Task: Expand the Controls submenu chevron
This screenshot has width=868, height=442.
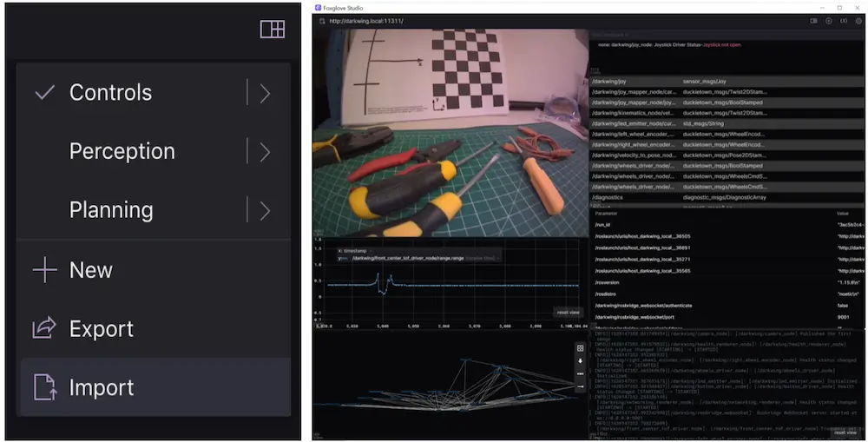Action: pyautogui.click(x=265, y=93)
